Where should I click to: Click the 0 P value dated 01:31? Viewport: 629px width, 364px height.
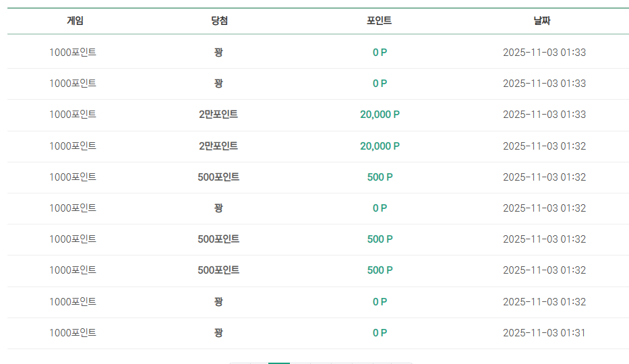(380, 333)
